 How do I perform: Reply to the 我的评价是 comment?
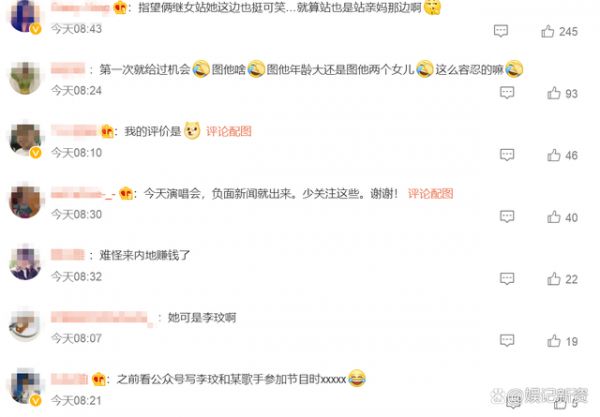(507, 155)
